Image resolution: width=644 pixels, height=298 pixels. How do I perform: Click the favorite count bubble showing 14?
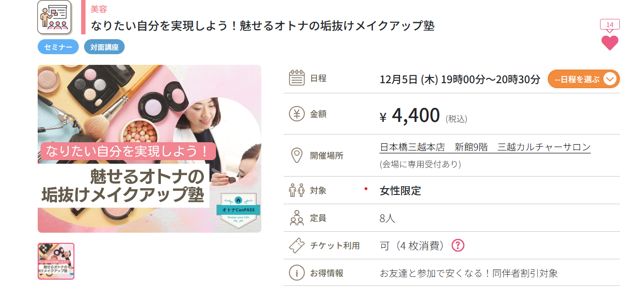click(610, 25)
